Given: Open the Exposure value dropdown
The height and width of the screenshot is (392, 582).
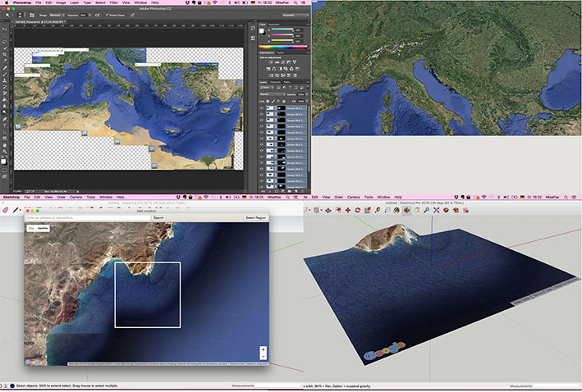Looking at the screenshot, I should 89,16.
